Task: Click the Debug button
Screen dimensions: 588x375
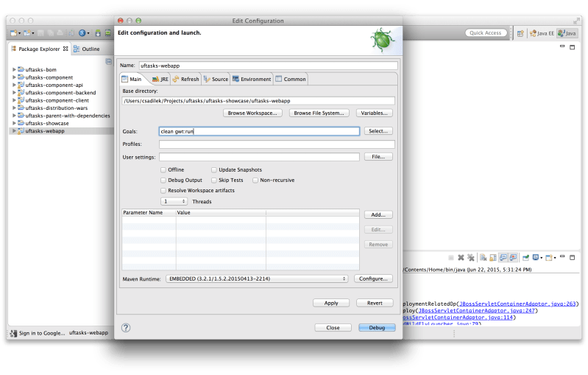Action: 377,328
